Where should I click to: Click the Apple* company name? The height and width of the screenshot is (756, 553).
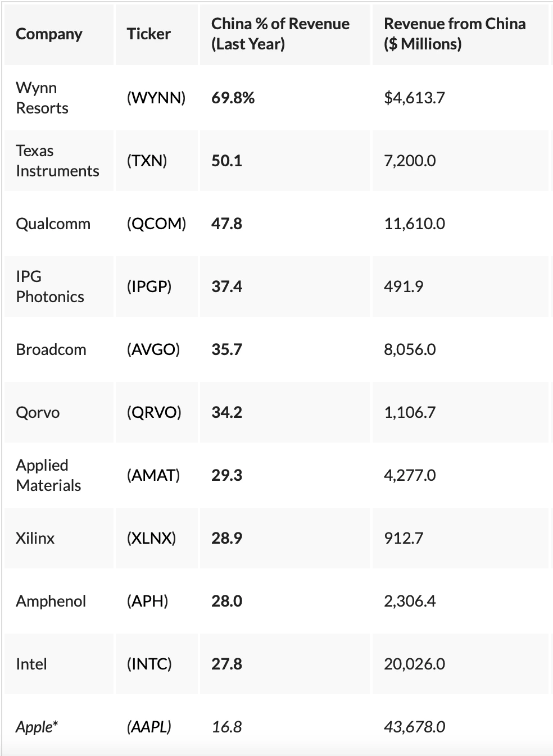pos(37,727)
